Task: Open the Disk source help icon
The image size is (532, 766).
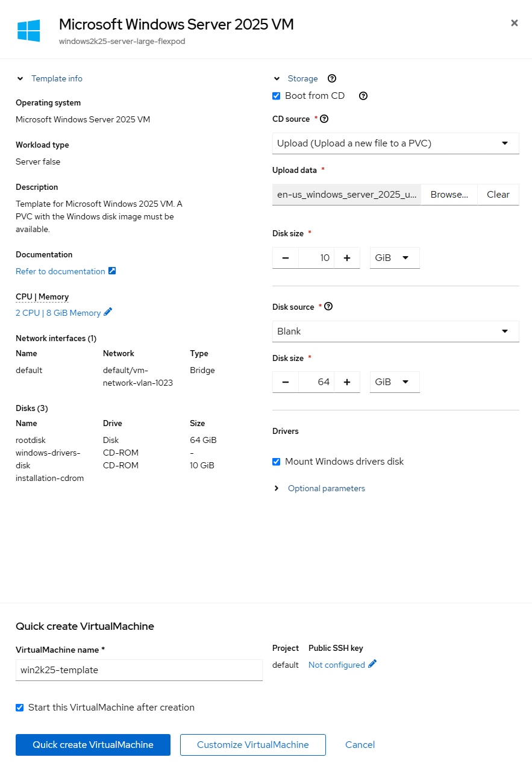Action: pos(328,307)
